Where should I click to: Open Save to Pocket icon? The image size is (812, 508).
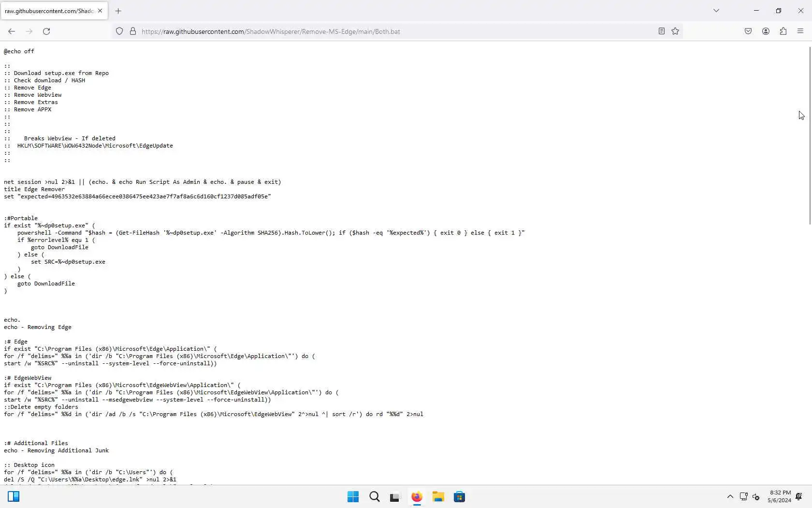748,31
